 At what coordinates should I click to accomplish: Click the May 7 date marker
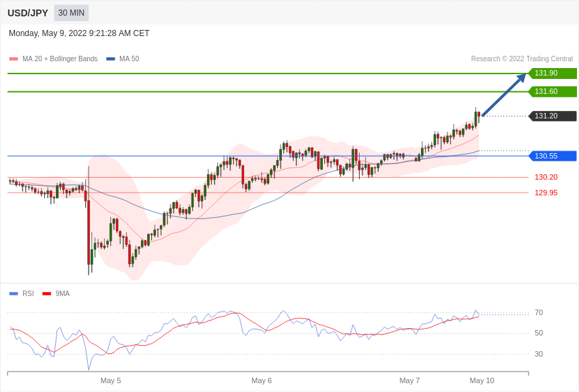(x=409, y=380)
